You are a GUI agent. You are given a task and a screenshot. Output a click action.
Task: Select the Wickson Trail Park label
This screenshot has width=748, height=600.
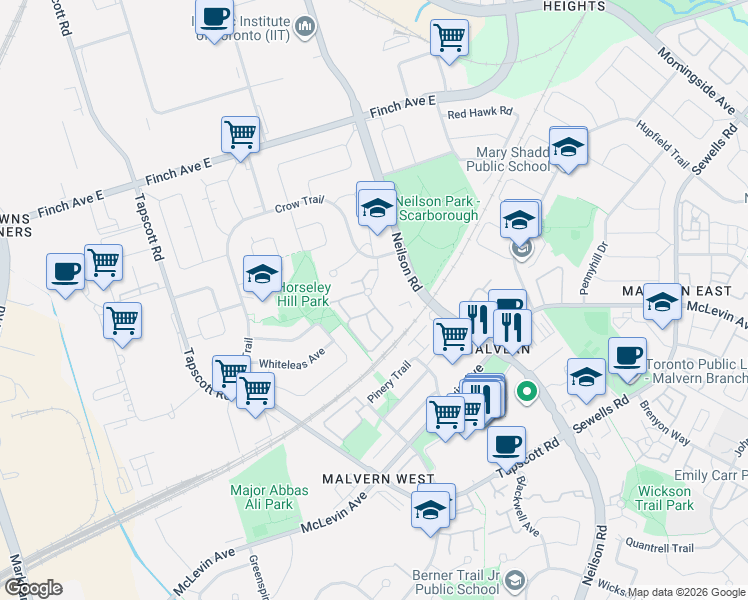[665, 498]
